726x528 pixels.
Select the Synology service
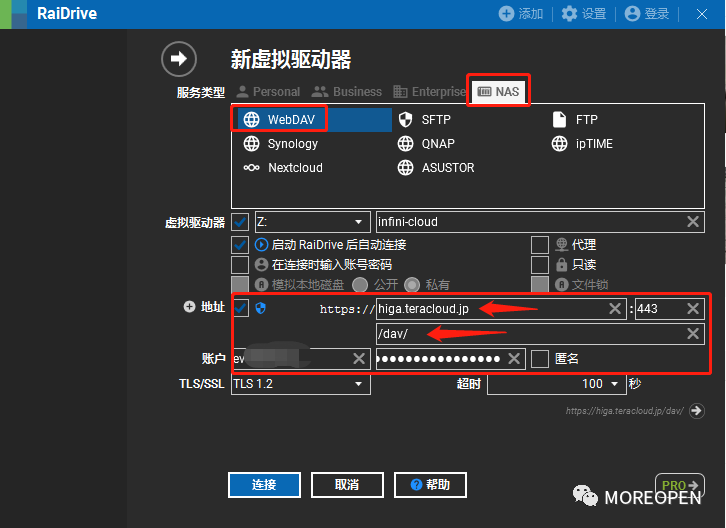[281, 144]
